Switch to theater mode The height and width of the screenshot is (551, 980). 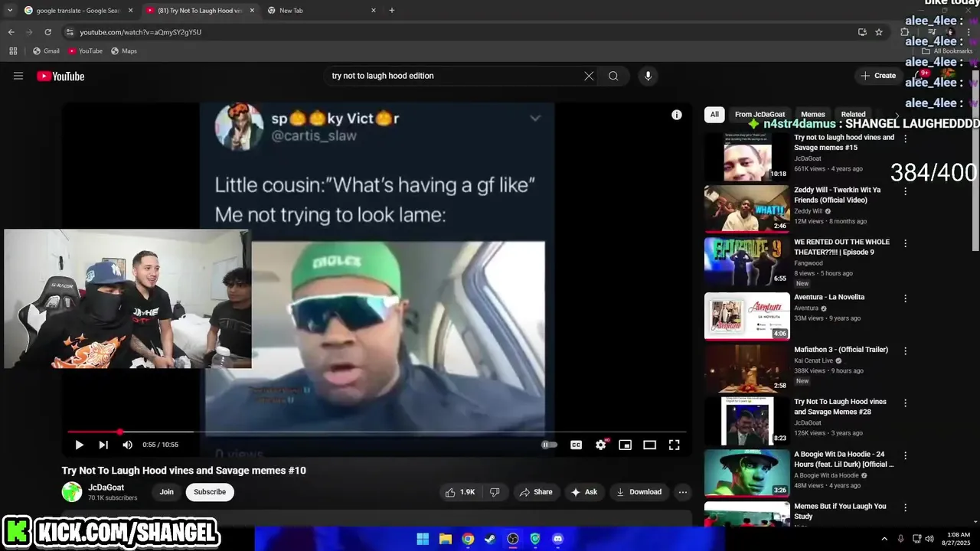(649, 445)
